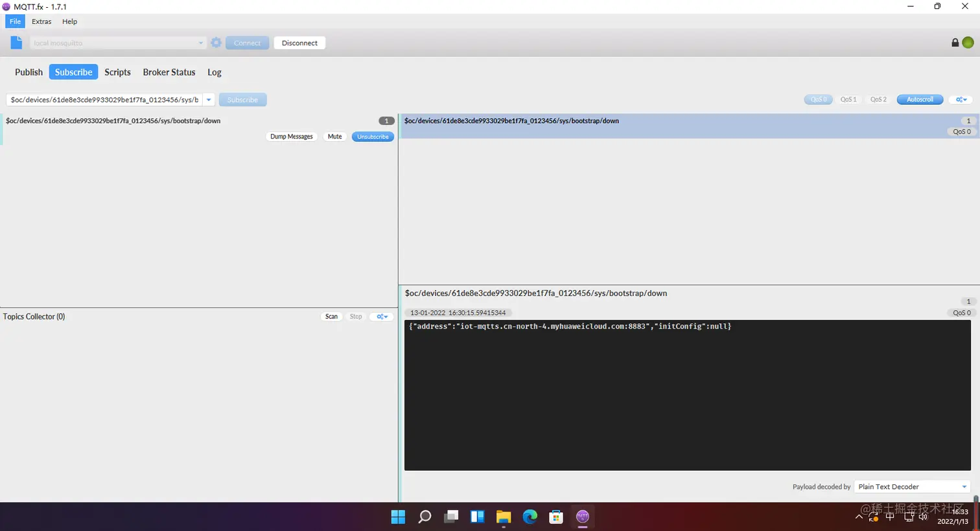The width and height of the screenshot is (980, 531).
Task: Select QoS 0 toggle
Action: [819, 100]
